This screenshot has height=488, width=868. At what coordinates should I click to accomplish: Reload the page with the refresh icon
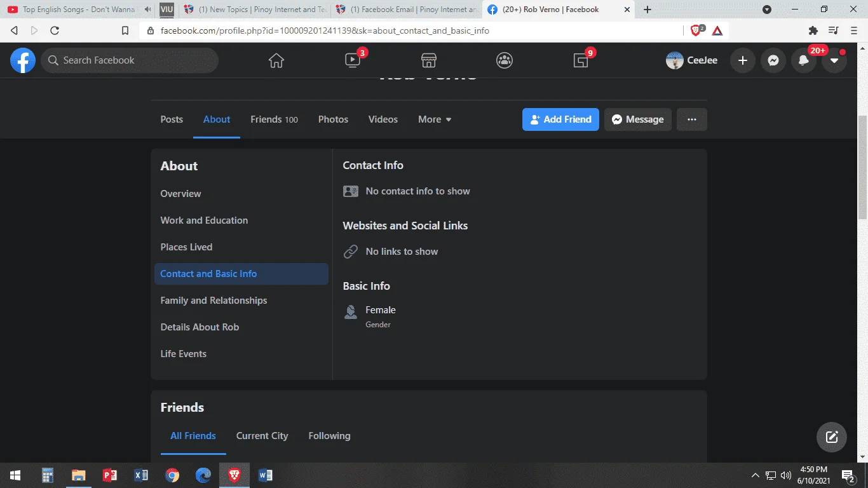(55, 30)
